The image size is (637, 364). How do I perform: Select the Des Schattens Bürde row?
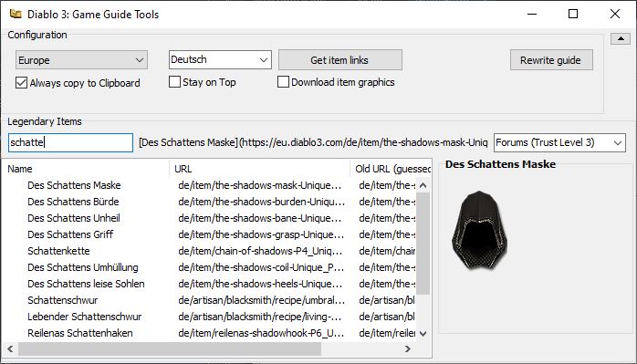click(x=73, y=202)
